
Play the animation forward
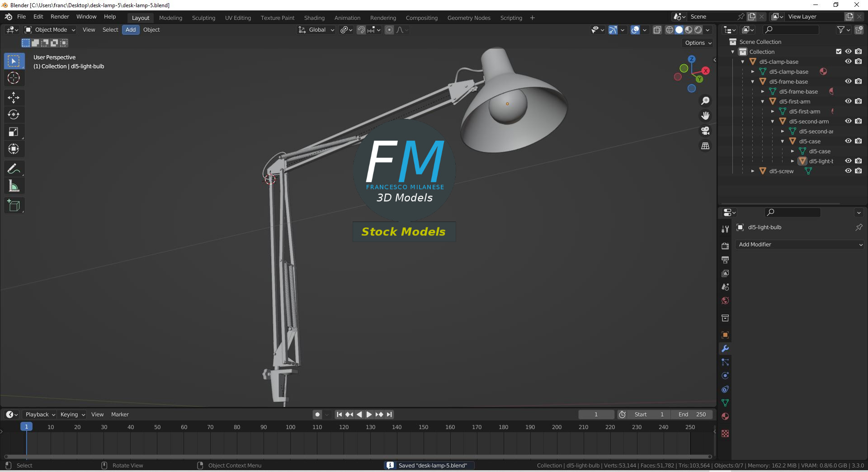369,415
